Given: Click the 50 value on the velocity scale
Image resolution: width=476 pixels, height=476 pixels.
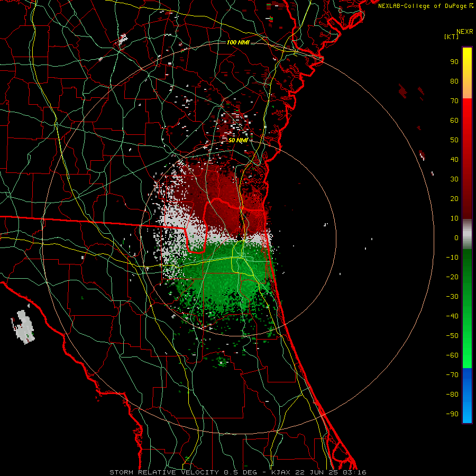Looking at the screenshot, I should click(x=454, y=140).
